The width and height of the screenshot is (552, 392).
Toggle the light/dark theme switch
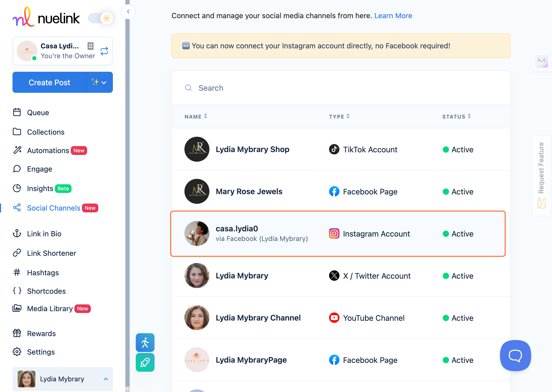[x=100, y=18]
